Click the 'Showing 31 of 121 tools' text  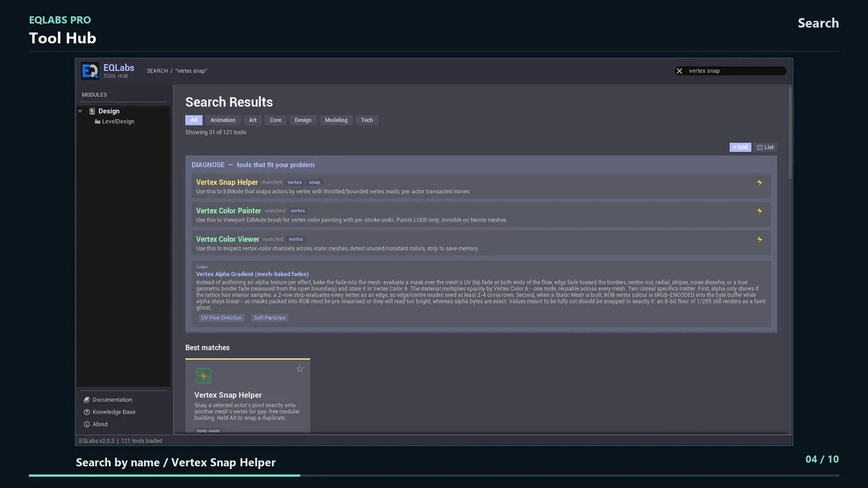(216, 133)
